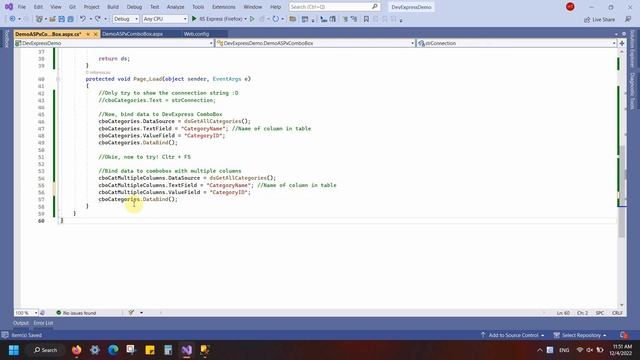Open the Build menu
Screen dimensions: 640x360
[x=113, y=7]
